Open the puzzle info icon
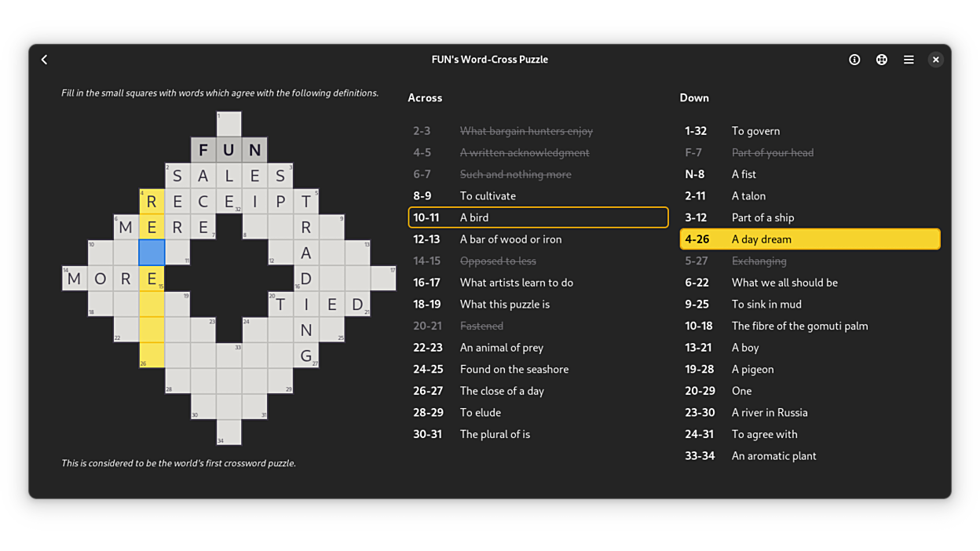980x551 pixels. coord(854,60)
